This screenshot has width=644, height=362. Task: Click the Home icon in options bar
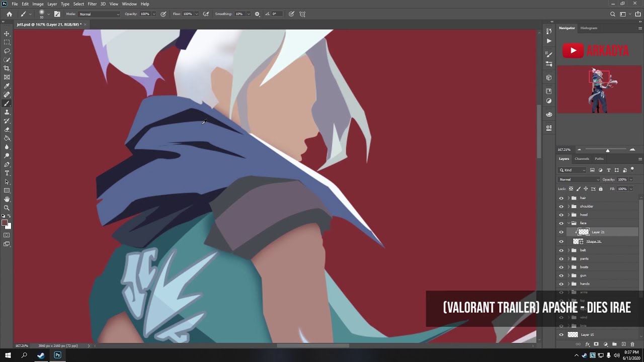(9, 14)
